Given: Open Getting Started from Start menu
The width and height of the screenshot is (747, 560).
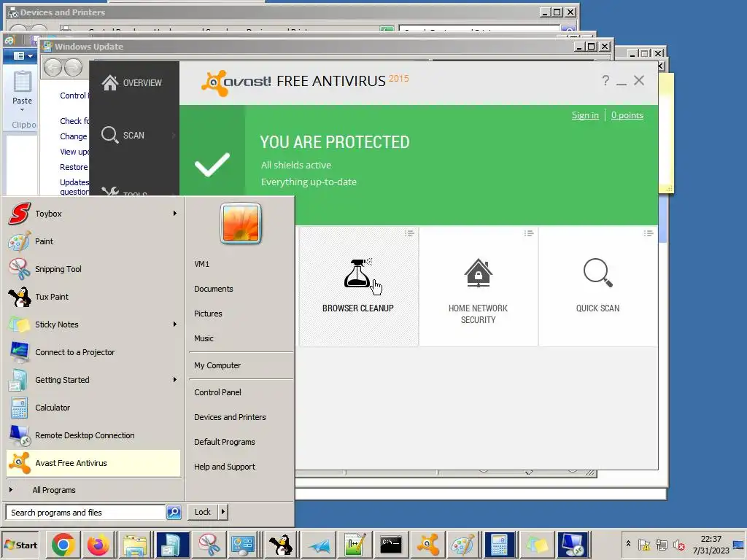Looking at the screenshot, I should 94,380.
